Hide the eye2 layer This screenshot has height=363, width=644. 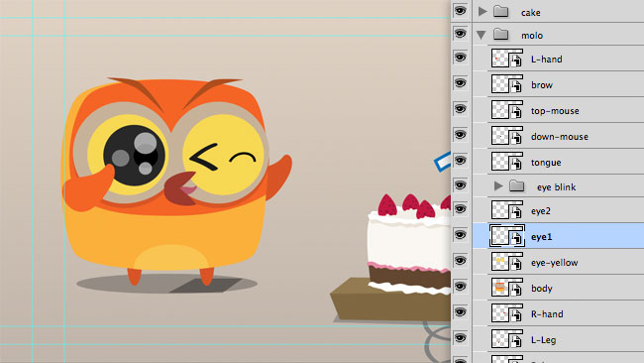point(460,209)
